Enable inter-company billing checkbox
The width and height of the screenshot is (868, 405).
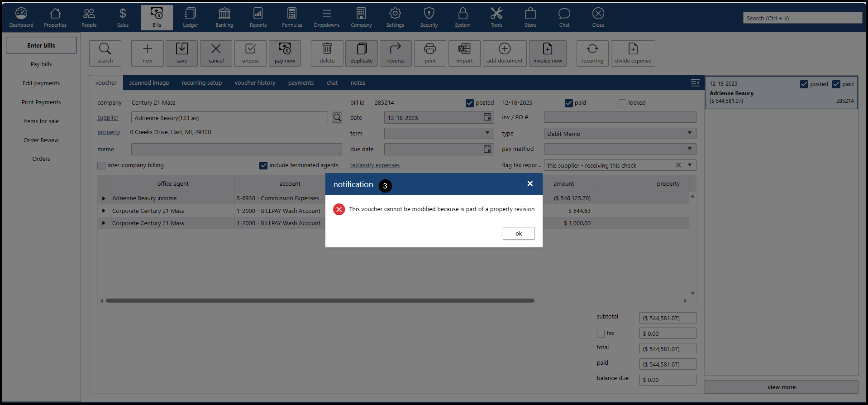tap(101, 166)
